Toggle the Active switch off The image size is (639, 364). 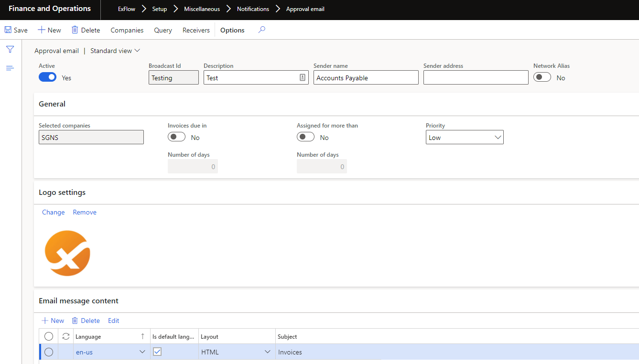coord(47,77)
